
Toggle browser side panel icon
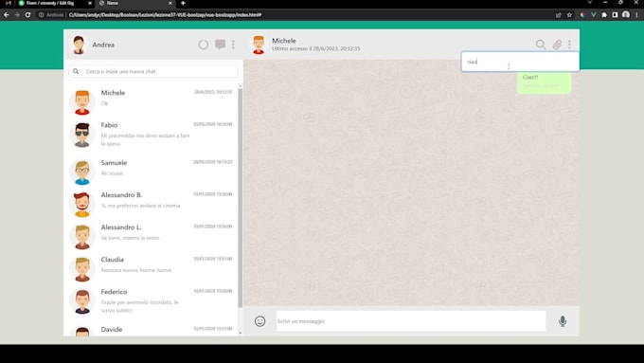pyautogui.click(x=615, y=15)
